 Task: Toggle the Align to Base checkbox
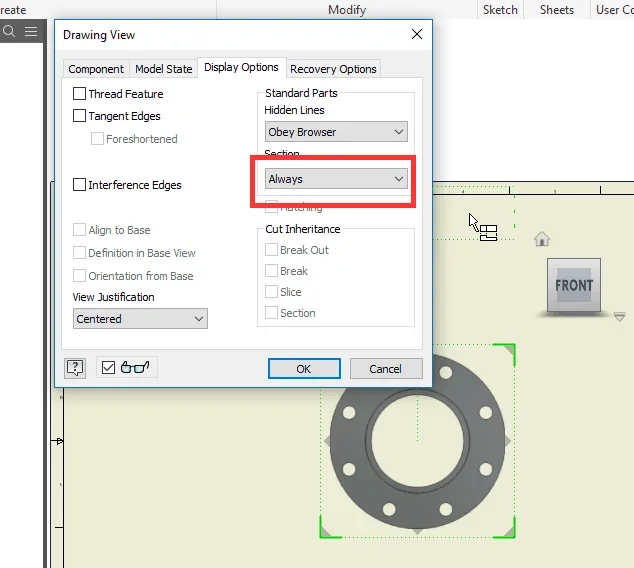click(79, 230)
